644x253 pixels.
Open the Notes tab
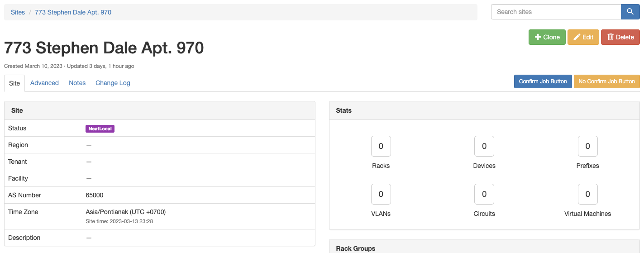[77, 83]
